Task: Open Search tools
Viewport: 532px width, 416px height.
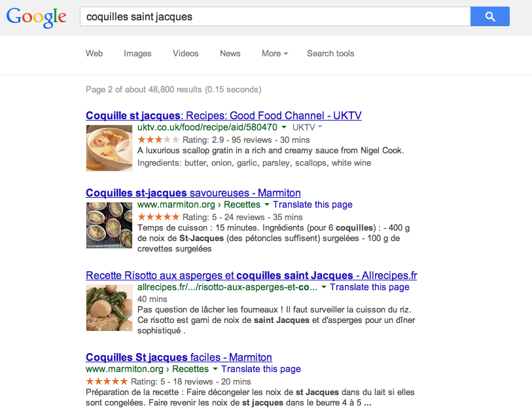Action: tap(330, 54)
